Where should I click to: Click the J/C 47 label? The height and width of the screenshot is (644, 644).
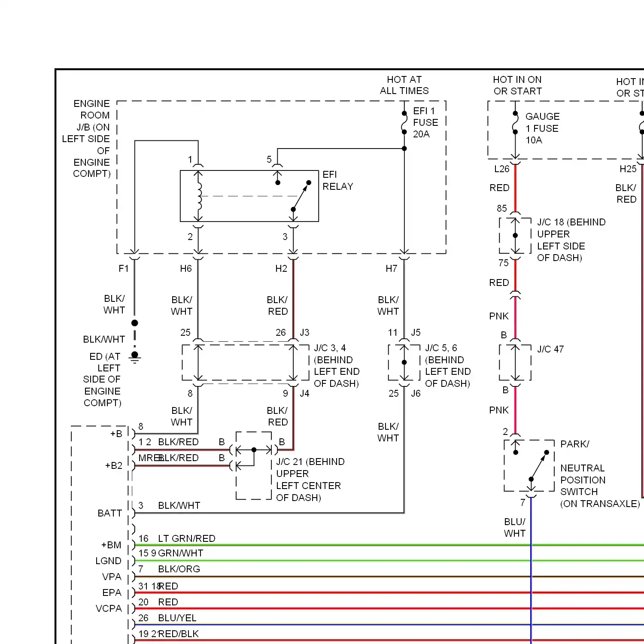(x=550, y=349)
